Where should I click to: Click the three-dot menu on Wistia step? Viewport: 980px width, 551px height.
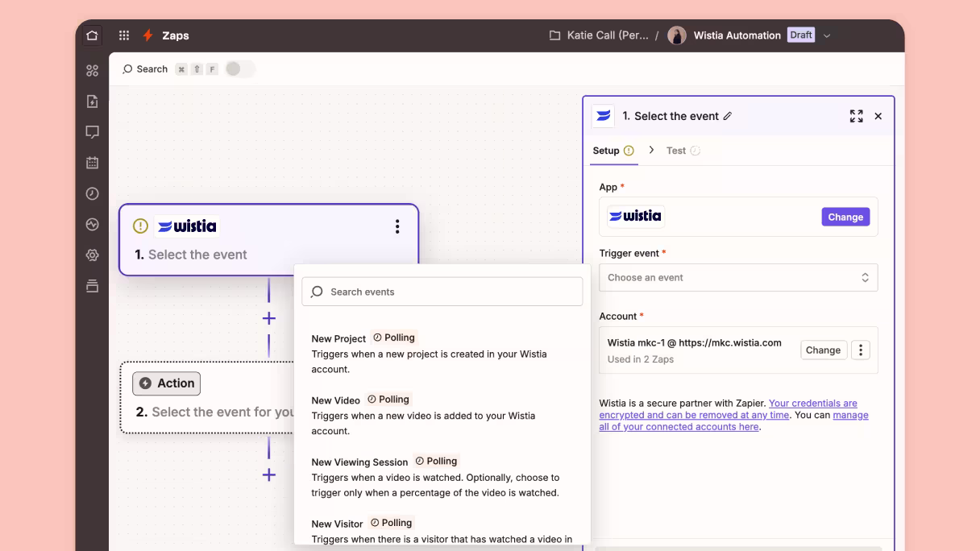coord(397,226)
